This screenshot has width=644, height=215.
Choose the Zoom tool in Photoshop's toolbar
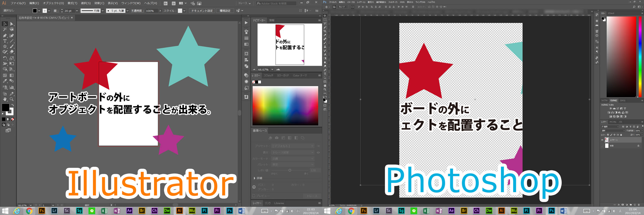point(325,89)
